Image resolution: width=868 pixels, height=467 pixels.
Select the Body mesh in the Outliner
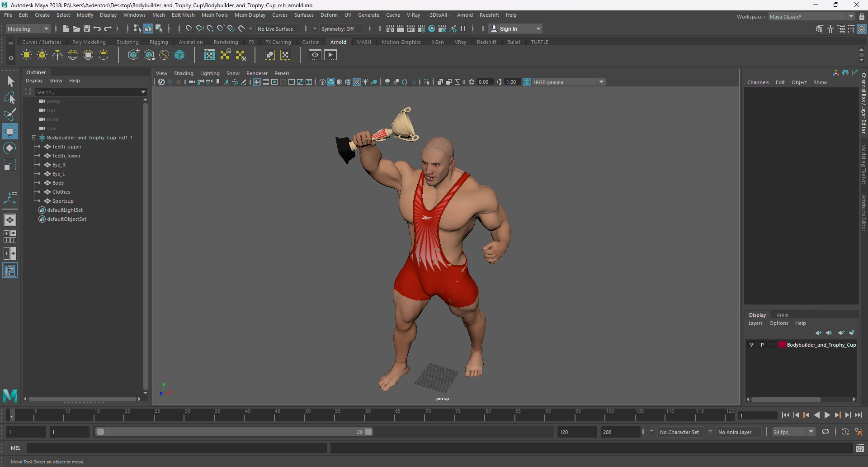pyautogui.click(x=58, y=183)
